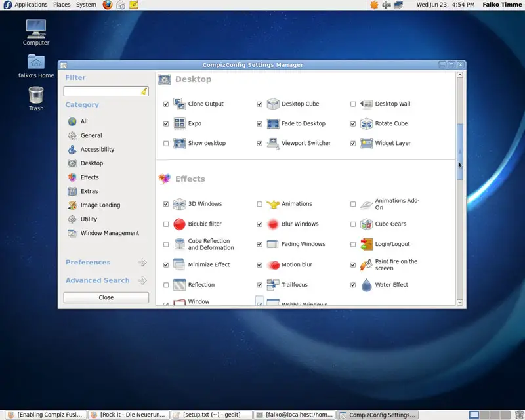Open the Fade to Desktop plugin icon
The width and height of the screenshot is (525, 420).
point(273,123)
